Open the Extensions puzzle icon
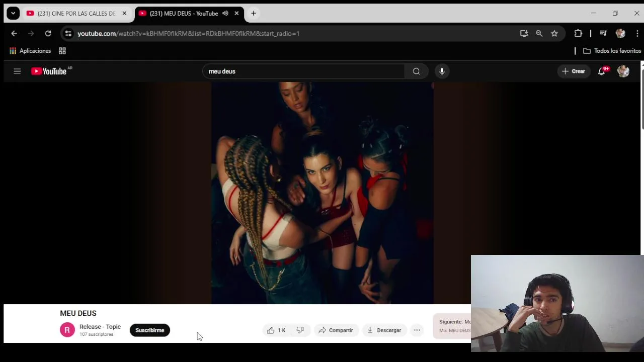Viewport: 644px width, 362px height. click(x=578, y=33)
